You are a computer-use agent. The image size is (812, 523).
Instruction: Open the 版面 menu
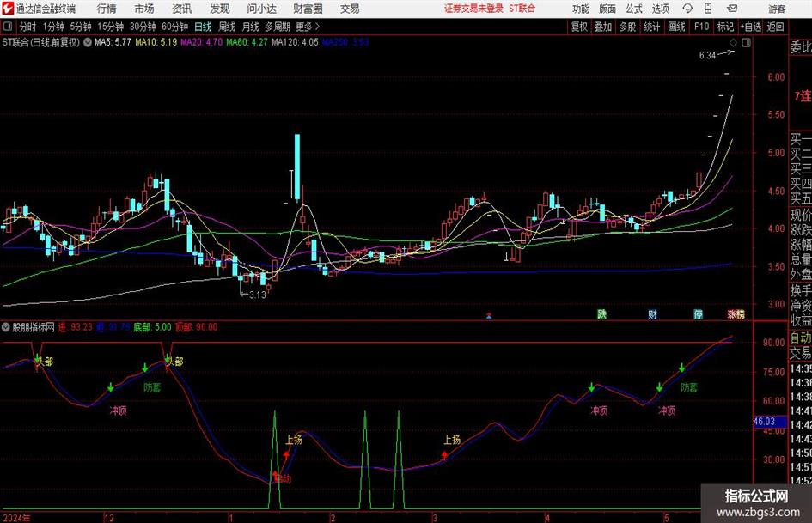click(607, 9)
